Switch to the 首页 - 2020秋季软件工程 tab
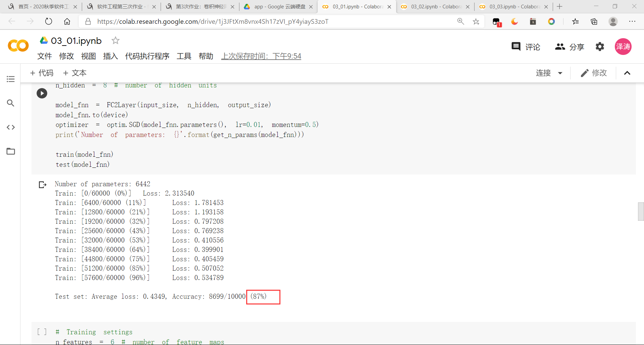644x345 pixels. point(43,7)
